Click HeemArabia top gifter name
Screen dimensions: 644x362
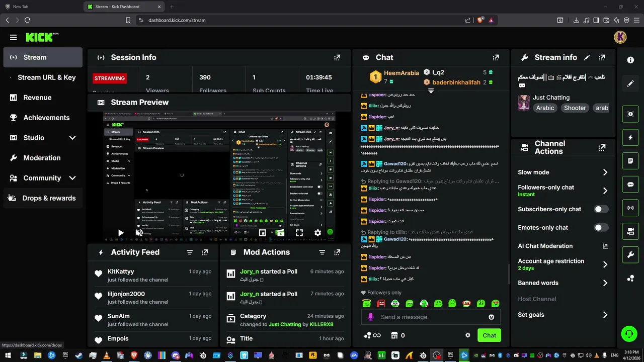pyautogui.click(x=401, y=73)
